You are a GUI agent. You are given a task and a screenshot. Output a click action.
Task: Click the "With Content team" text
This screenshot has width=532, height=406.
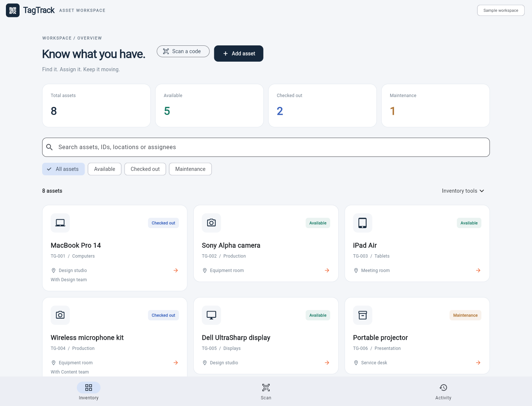coord(70,372)
